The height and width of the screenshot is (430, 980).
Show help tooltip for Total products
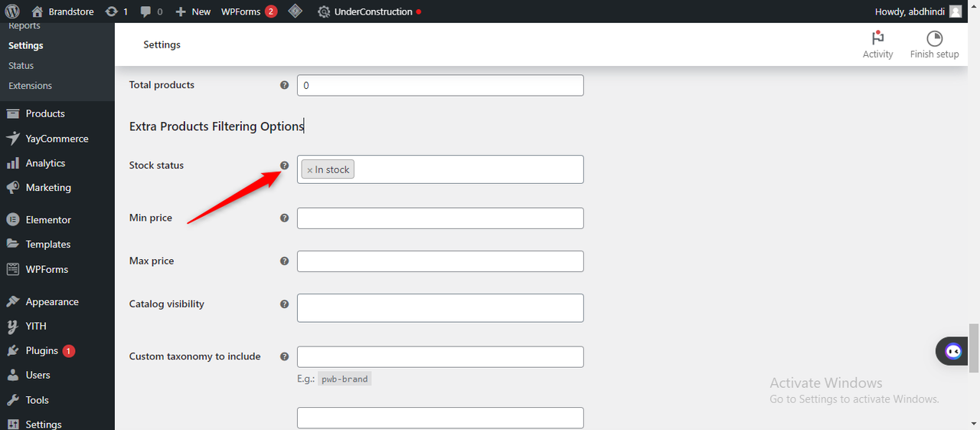[x=285, y=85]
